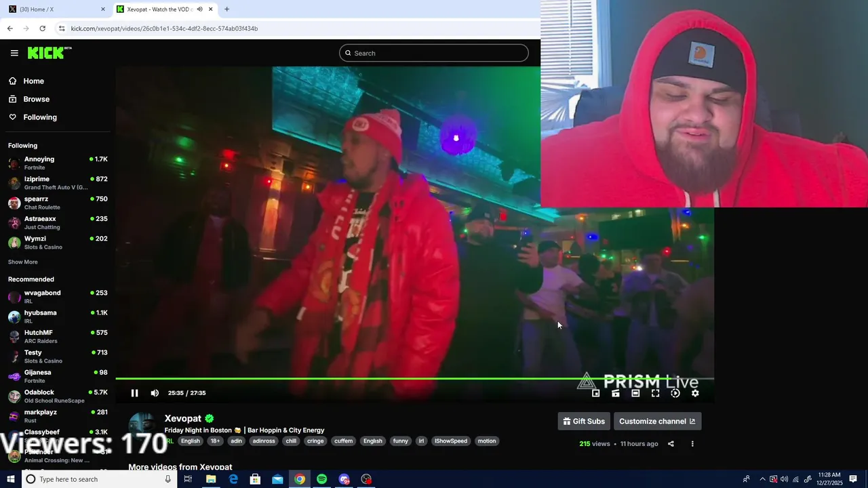
Task: Open hyubsama recommended channel
Action: 58,317
